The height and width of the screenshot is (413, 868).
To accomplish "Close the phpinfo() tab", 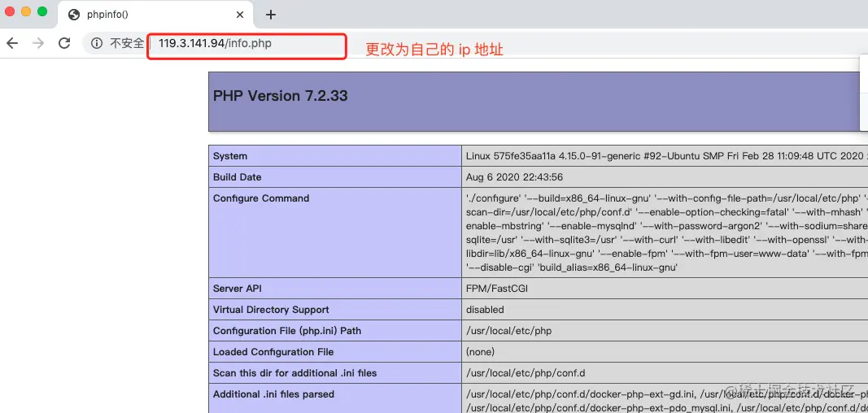I will click(x=240, y=15).
